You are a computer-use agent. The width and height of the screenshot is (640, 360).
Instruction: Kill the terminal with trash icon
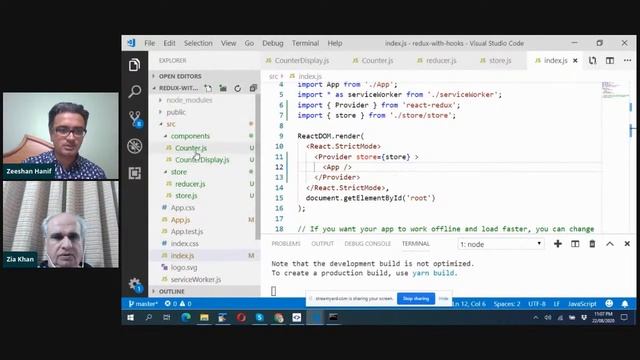coord(592,244)
